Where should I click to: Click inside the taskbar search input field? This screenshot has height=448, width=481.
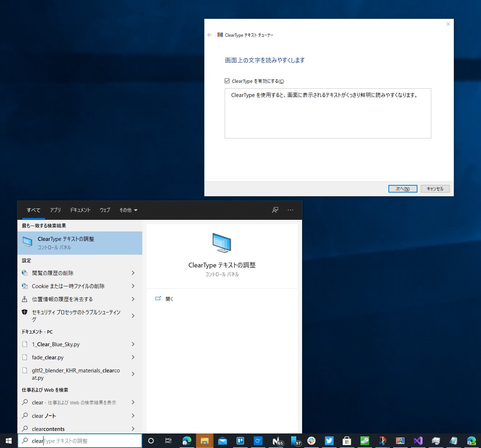point(80,440)
